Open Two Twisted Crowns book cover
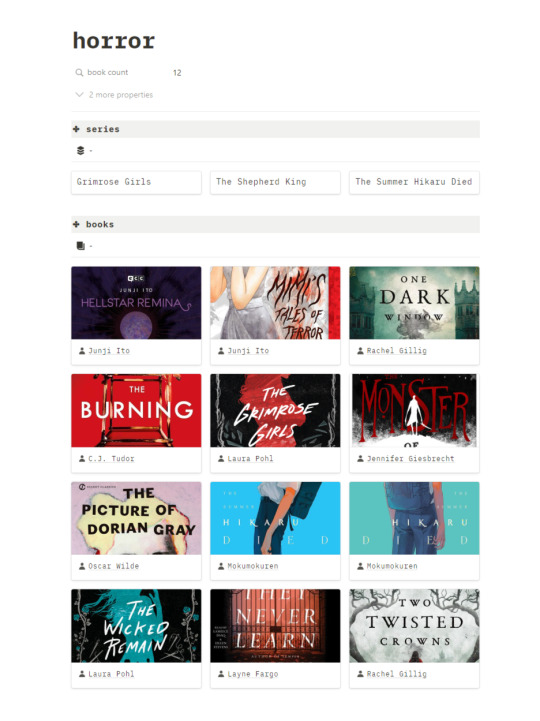This screenshot has height=721, width=540. click(414, 626)
